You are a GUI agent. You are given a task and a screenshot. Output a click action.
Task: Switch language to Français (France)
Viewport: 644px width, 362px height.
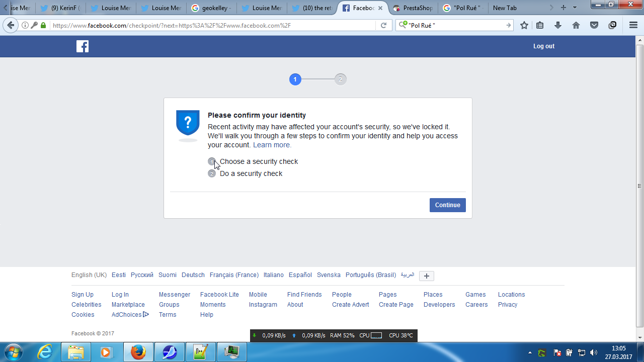234,275
